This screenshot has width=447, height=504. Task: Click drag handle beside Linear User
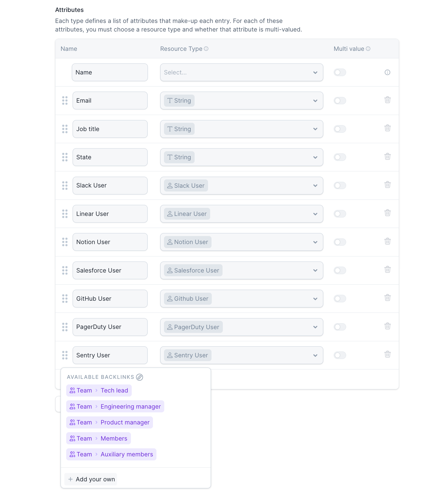pos(65,213)
